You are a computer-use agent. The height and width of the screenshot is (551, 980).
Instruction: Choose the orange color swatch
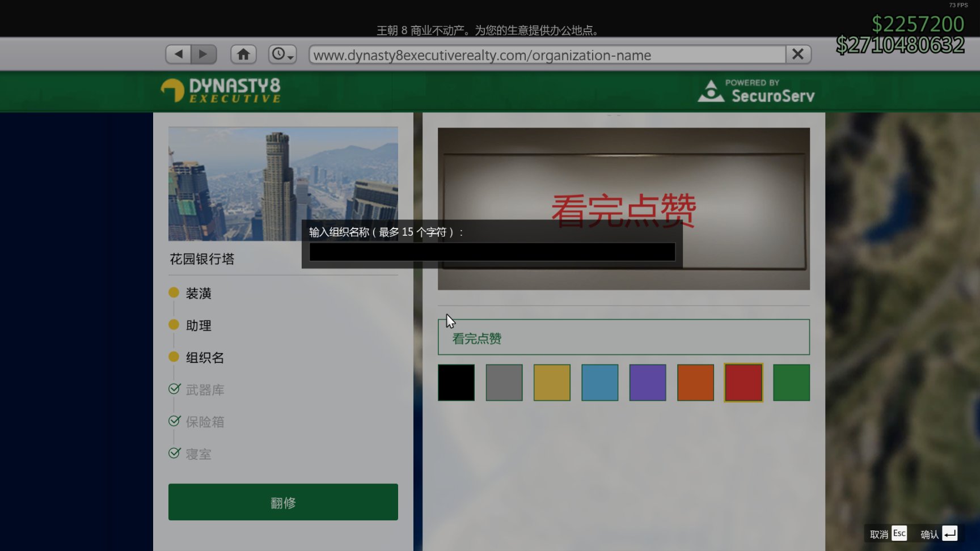pyautogui.click(x=695, y=383)
